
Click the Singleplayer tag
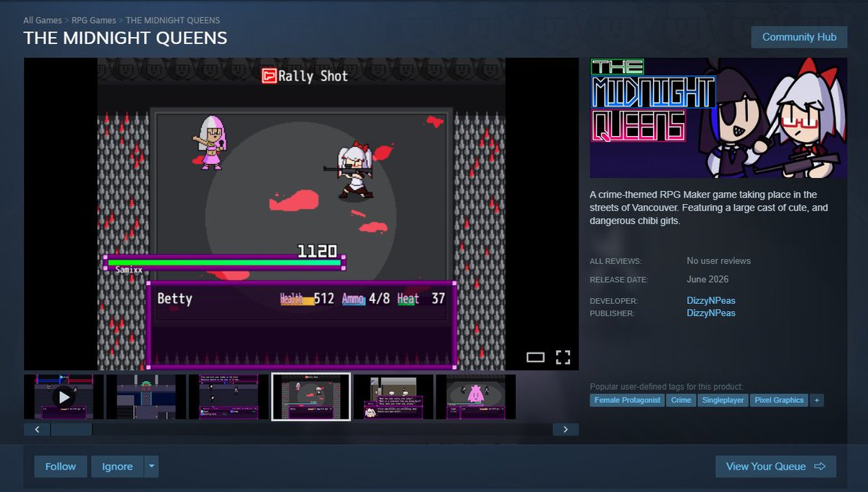pos(723,400)
